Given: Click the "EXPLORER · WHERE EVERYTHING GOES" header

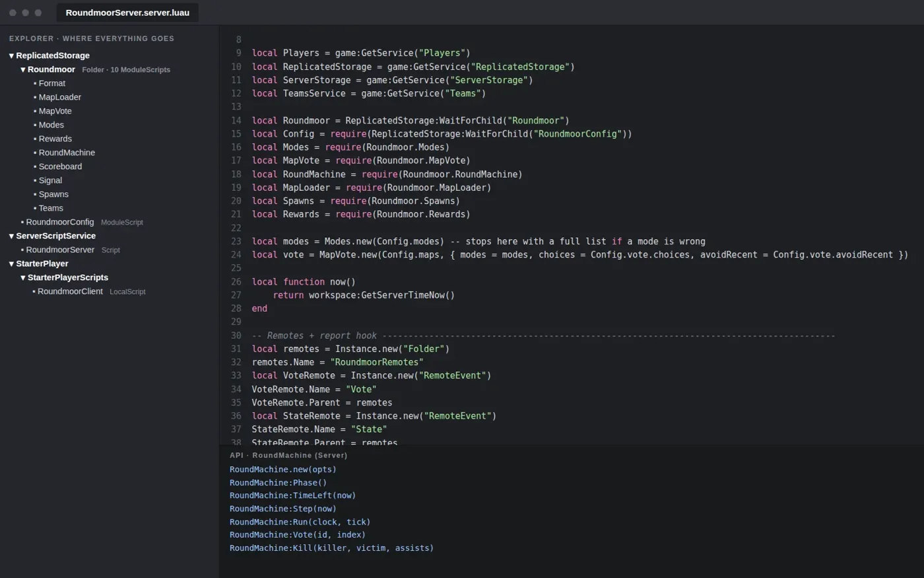Looking at the screenshot, I should (92, 39).
